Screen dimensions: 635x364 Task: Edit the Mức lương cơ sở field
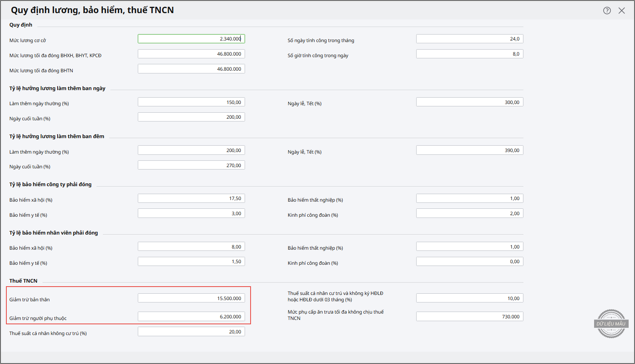tap(191, 39)
